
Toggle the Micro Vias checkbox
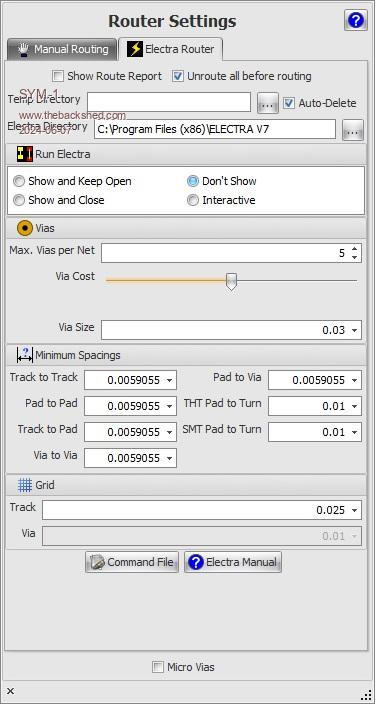tap(157, 667)
